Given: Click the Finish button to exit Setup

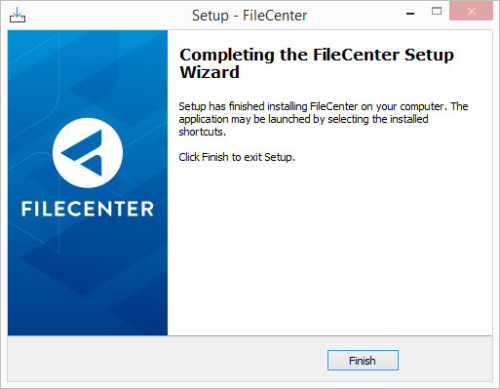Looking at the screenshot, I should click(363, 360).
